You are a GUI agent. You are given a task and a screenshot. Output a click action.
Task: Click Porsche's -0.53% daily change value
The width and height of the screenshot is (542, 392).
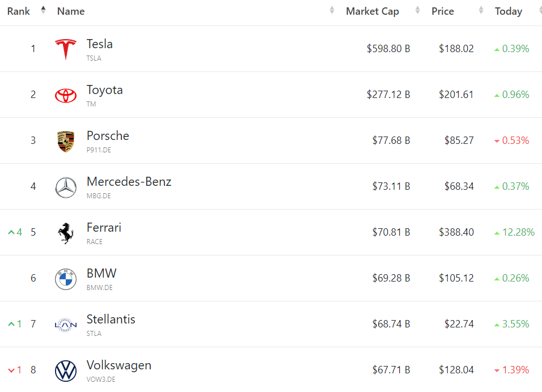click(x=515, y=140)
